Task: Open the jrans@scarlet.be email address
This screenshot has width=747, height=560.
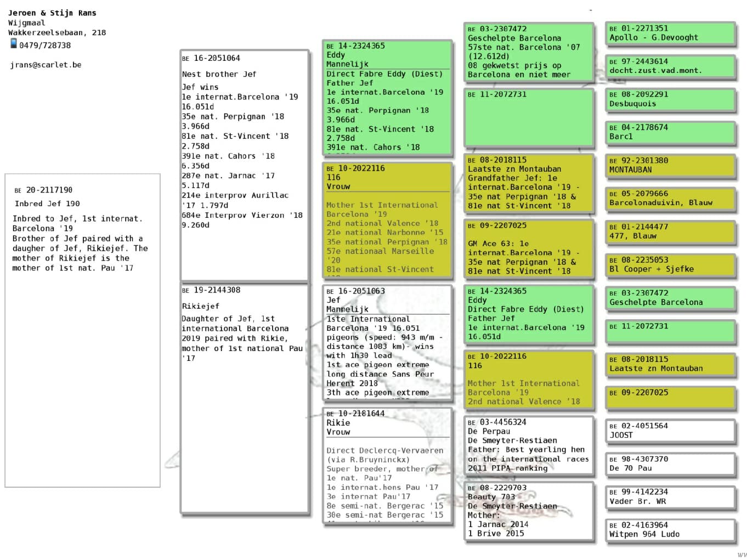Action: (x=46, y=65)
